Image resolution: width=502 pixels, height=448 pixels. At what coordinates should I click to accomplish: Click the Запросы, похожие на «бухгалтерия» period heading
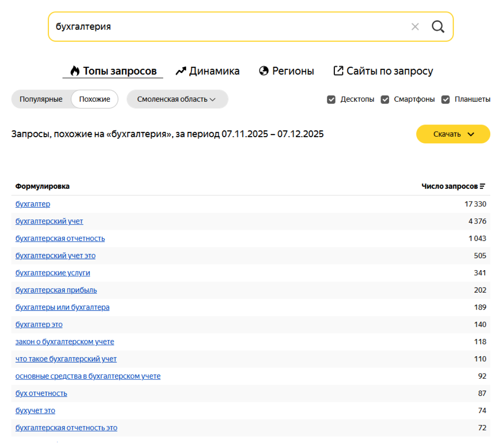pos(168,134)
